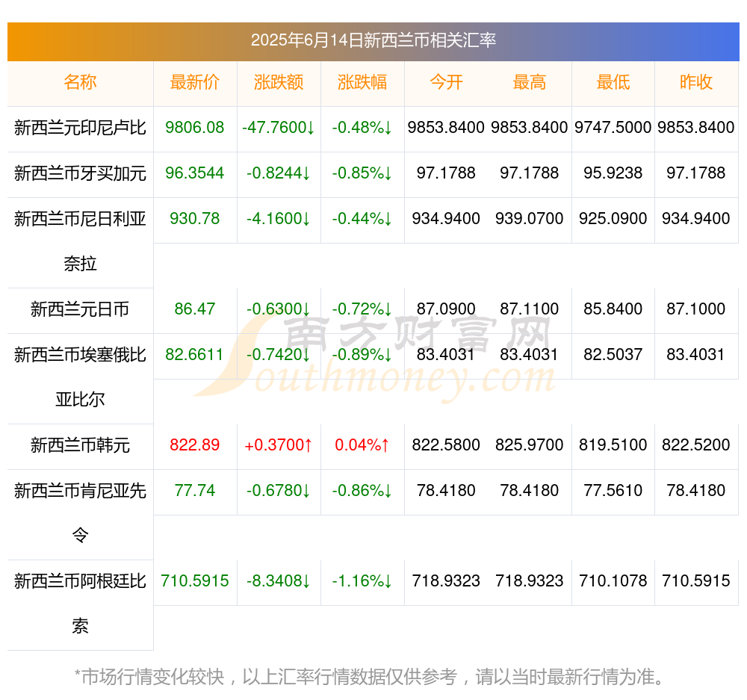Viewport: 747px width, 700px height.
Task: Open the 新西兰币韩元 currency pair
Action: pos(80,445)
